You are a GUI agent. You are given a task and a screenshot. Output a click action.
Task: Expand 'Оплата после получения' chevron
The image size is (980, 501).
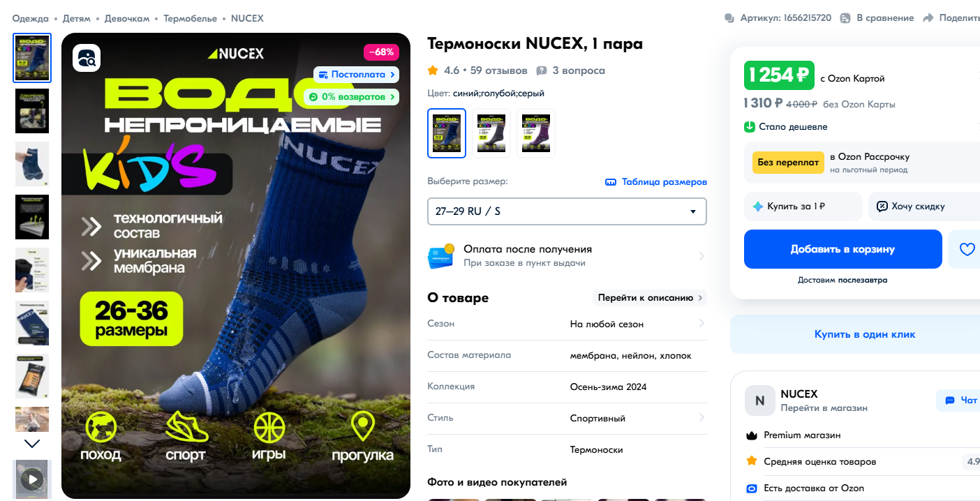click(701, 256)
